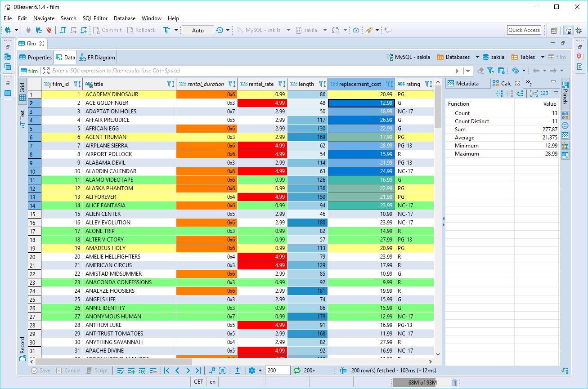588x389 pixels.
Task: Open custom filter settings via the funnel icon
Action: pos(490,71)
